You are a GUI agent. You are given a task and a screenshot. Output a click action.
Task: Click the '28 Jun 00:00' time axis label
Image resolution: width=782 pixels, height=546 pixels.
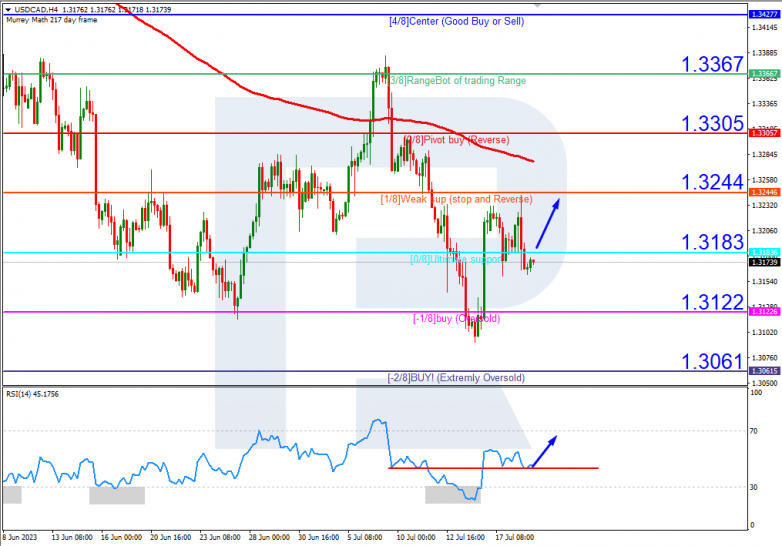269,537
